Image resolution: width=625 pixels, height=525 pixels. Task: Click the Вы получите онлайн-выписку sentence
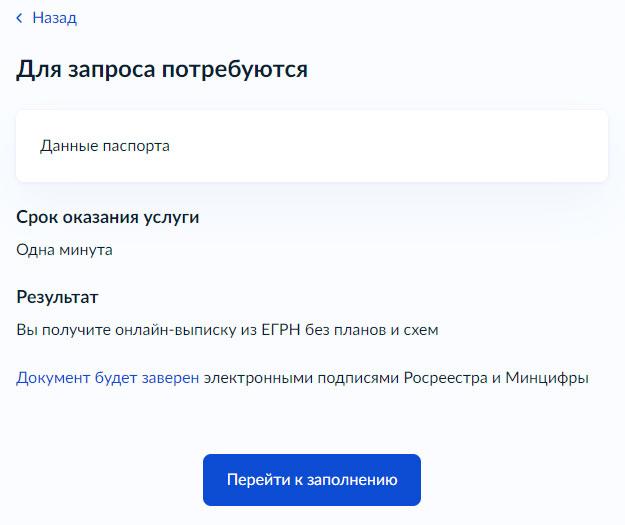pos(227,329)
